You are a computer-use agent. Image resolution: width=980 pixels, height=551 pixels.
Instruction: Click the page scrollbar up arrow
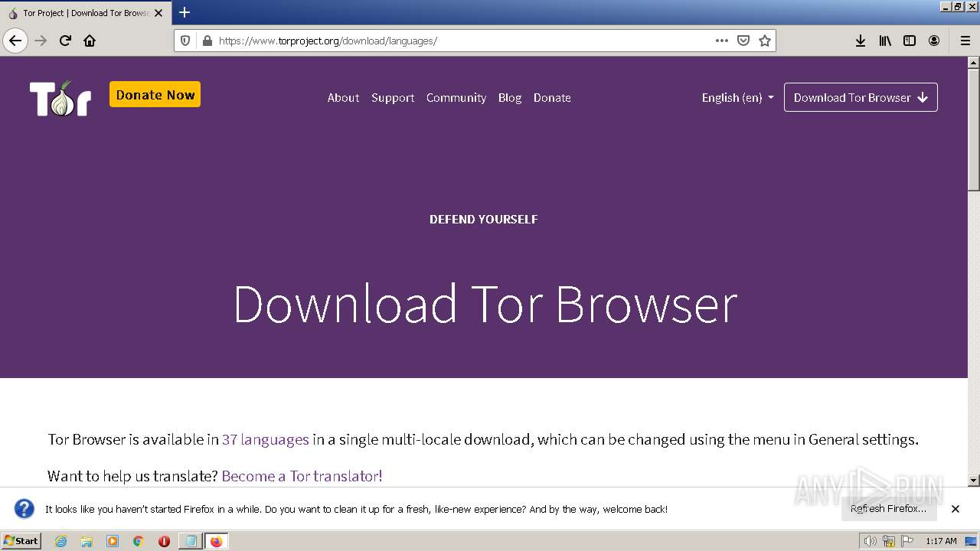point(974,62)
